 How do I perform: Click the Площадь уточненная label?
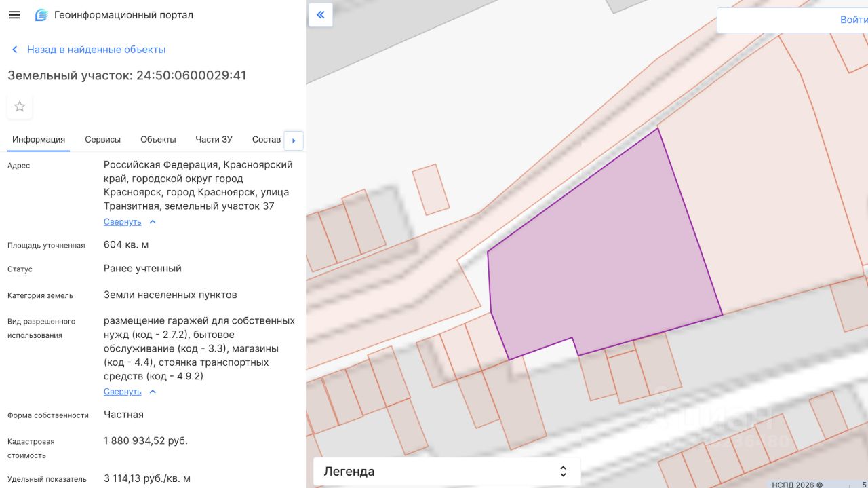click(46, 245)
